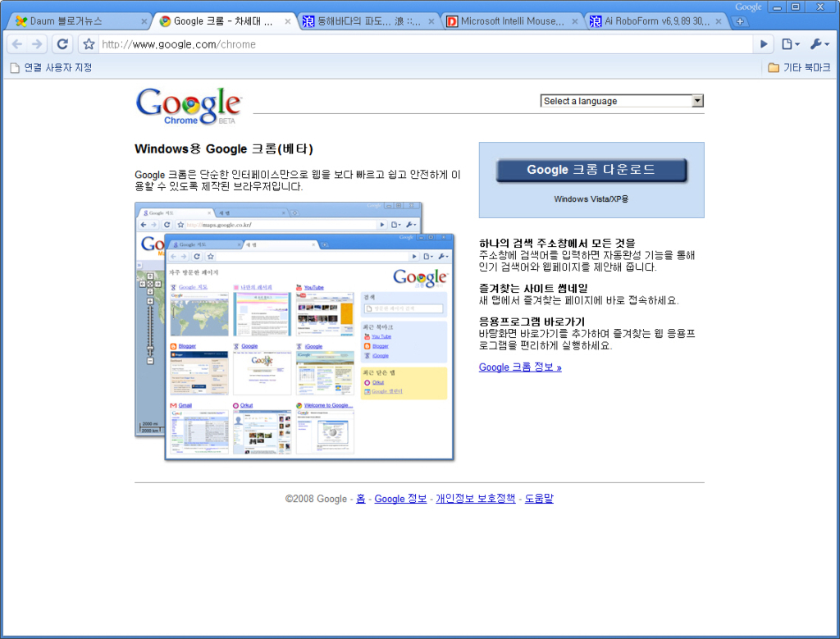Open the 도움말 footer link
This screenshot has height=639, width=840.
539,499
